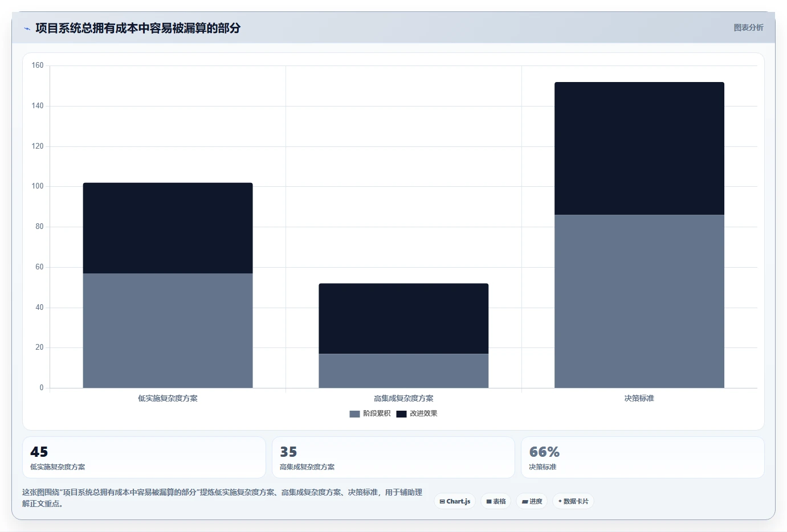Click the gray bar segment for 高集成复杂度方案

pos(403,371)
